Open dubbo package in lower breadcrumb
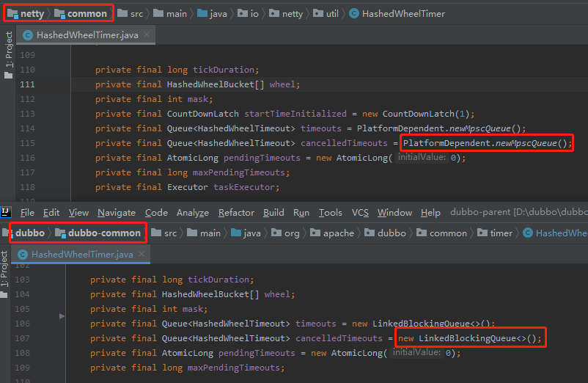 (x=385, y=233)
